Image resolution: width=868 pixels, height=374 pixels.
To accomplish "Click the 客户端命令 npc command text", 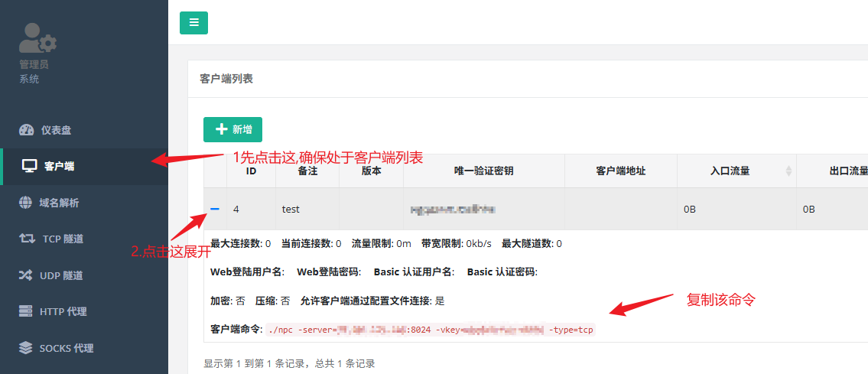I will [431, 330].
